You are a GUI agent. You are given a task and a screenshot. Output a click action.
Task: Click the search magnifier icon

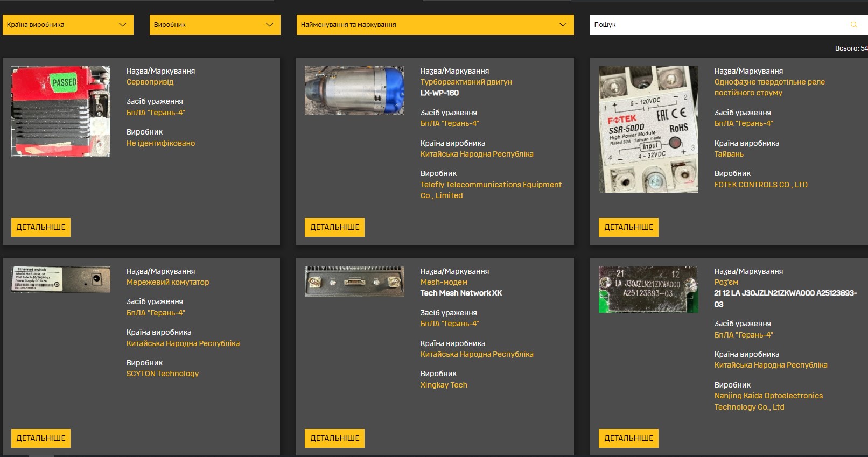pyautogui.click(x=853, y=25)
